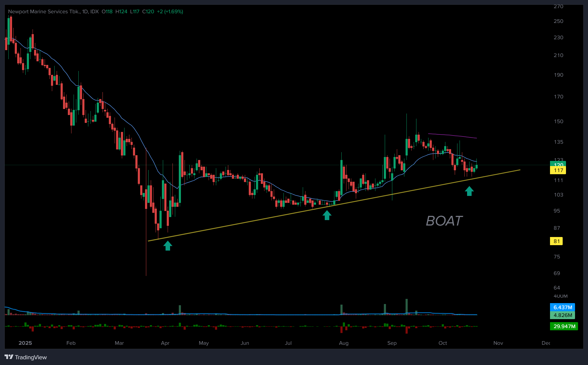Viewport: 588px width, 365px height.
Task: Click the BOAT text annotation
Action: [444, 221]
